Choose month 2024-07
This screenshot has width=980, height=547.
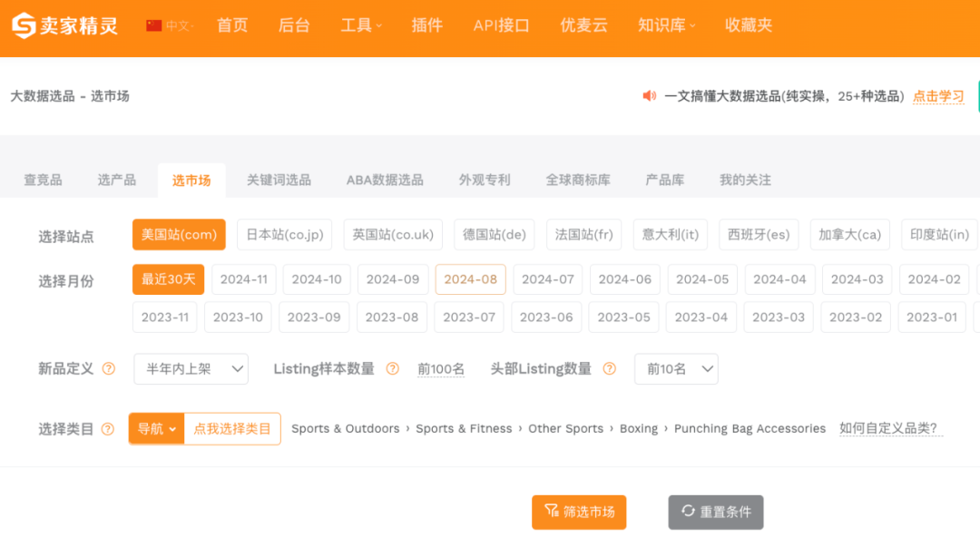(x=548, y=279)
